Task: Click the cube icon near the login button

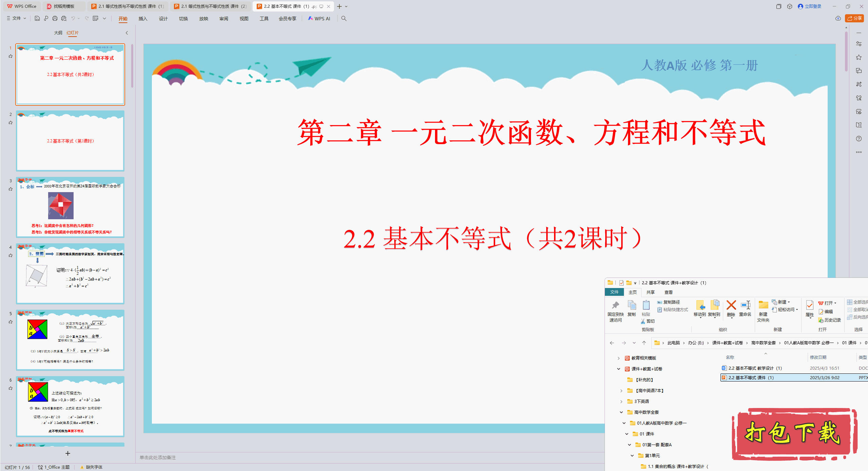Action: [x=790, y=6]
